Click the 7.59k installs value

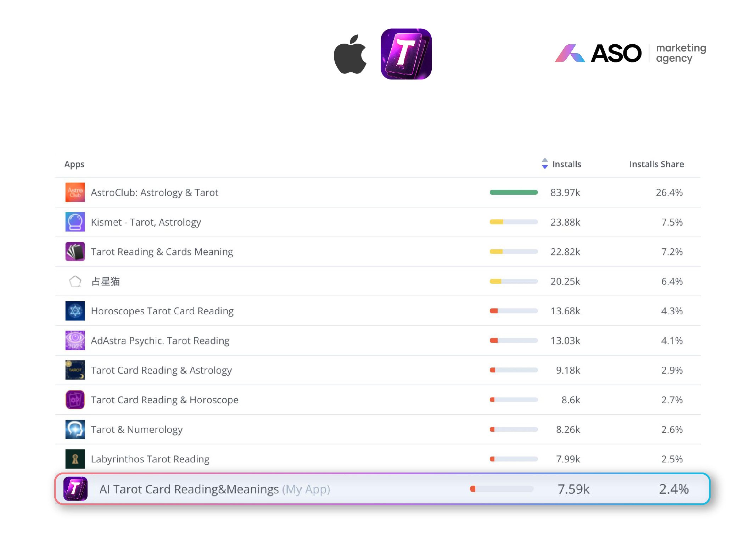573,489
